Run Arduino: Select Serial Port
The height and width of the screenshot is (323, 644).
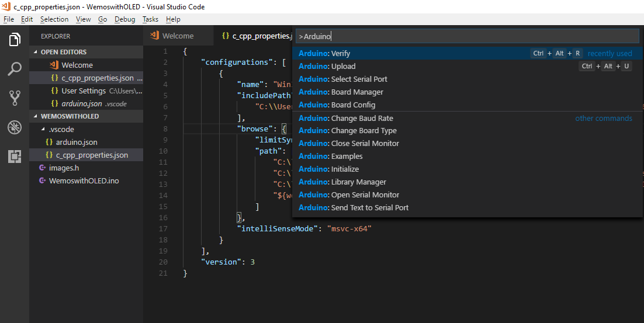coord(468,79)
